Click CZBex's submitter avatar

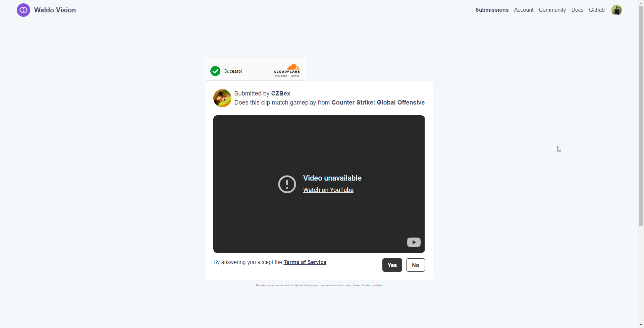[222, 98]
